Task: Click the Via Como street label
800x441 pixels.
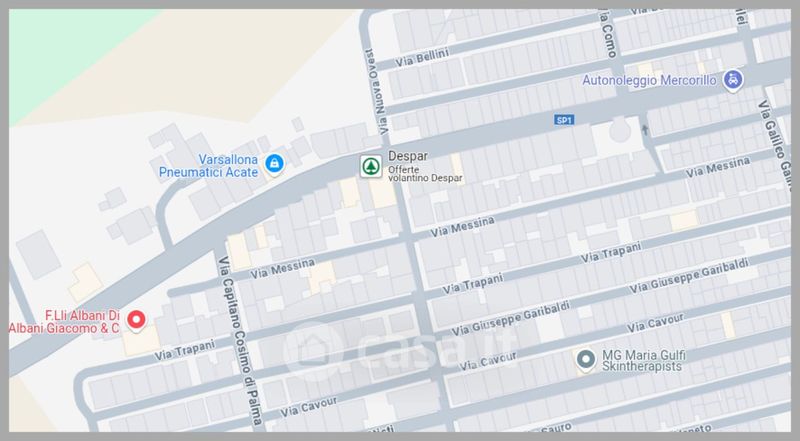Action: [x=607, y=33]
